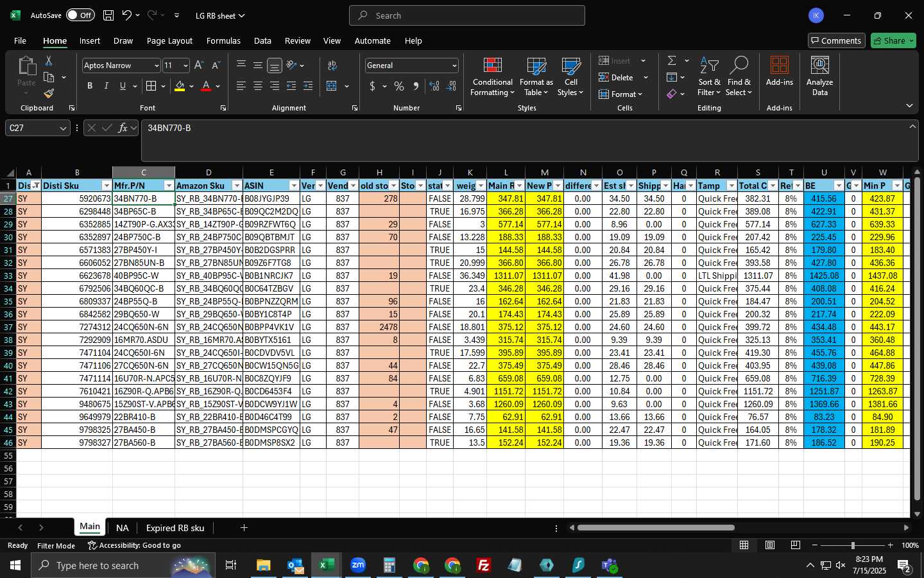Click the Save icon in title bar
The image size is (924, 578).
pos(108,15)
